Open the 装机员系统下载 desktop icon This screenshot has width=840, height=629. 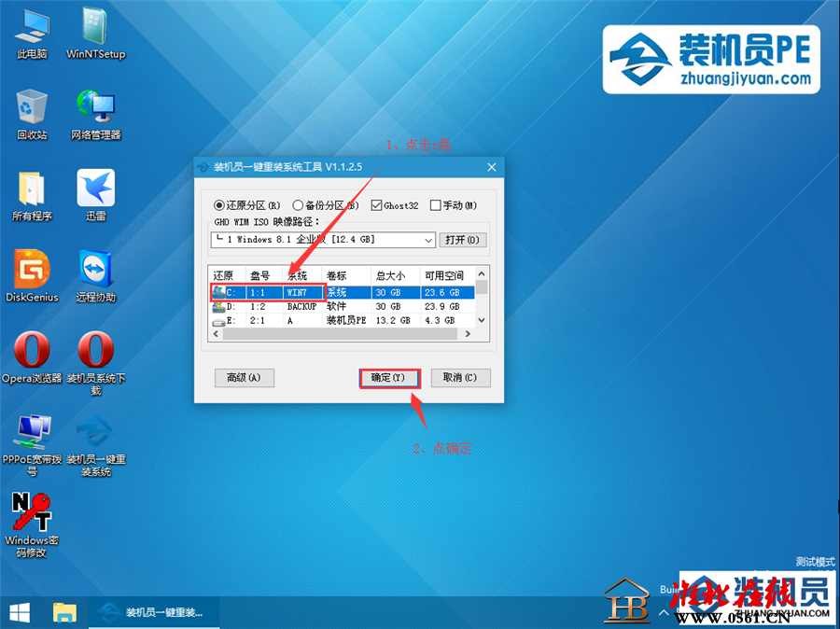[x=96, y=364]
